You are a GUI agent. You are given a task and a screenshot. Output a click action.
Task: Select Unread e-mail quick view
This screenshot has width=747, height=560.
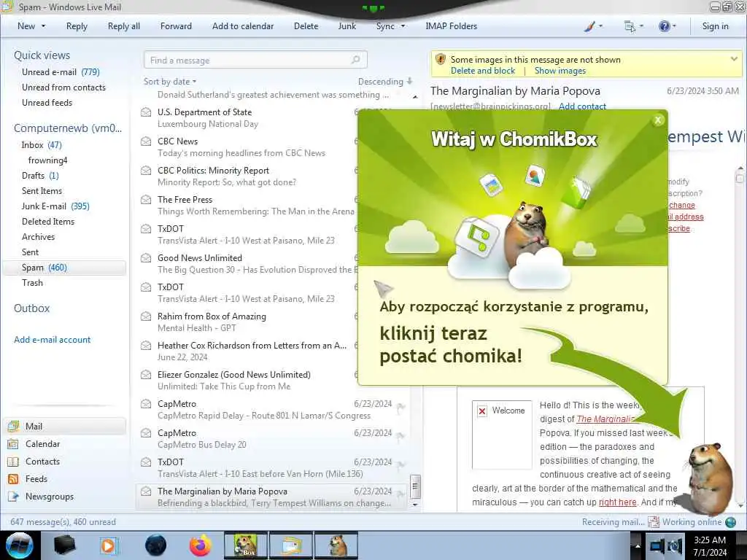pos(61,72)
